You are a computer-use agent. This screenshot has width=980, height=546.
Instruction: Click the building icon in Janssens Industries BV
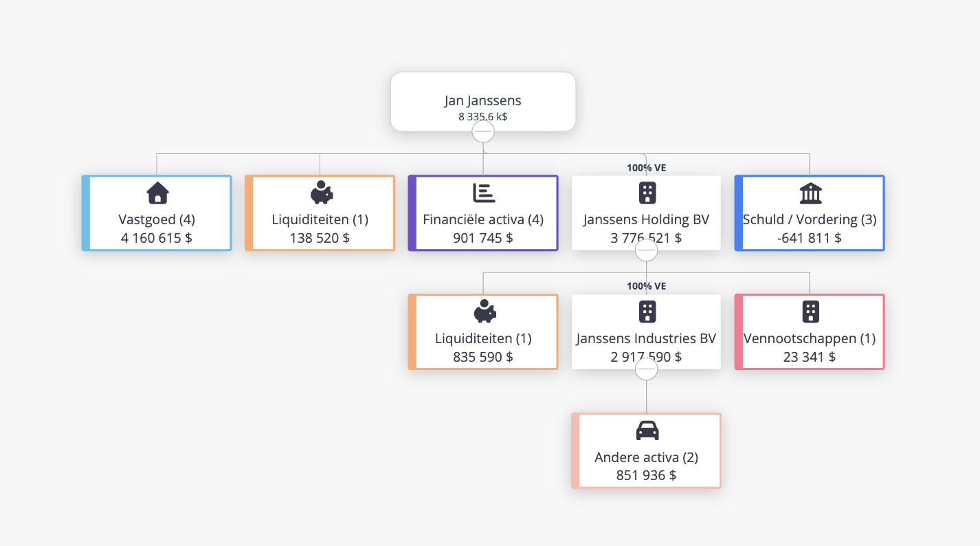click(647, 312)
